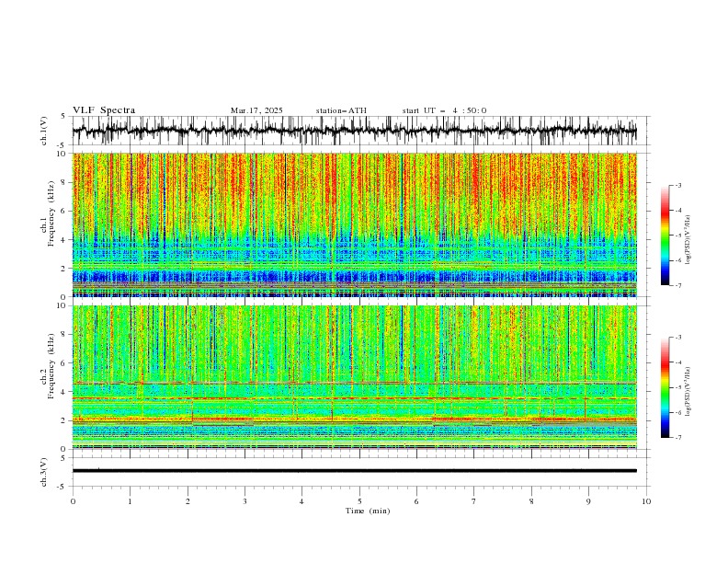728x563 pixels.
Task: Click the ch.1 'Frequency (kHz)' axis label
Action: pos(51,213)
